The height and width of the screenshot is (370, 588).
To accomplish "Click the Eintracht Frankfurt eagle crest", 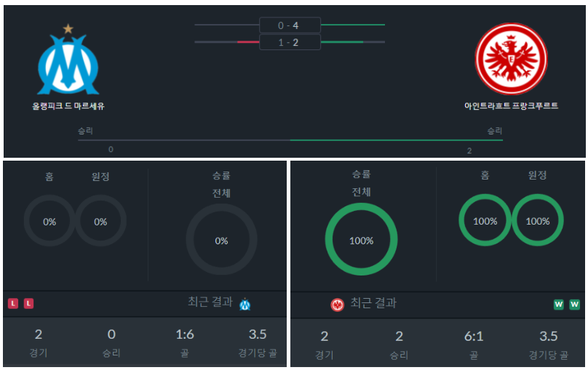I will [x=511, y=59].
